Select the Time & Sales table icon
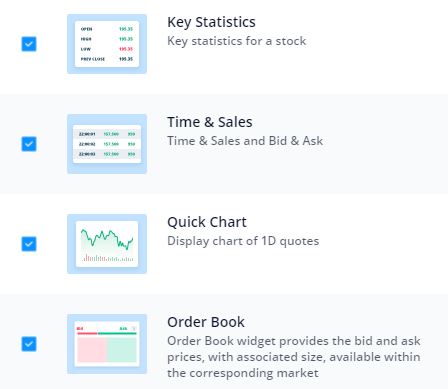448x389 pixels. point(107,144)
